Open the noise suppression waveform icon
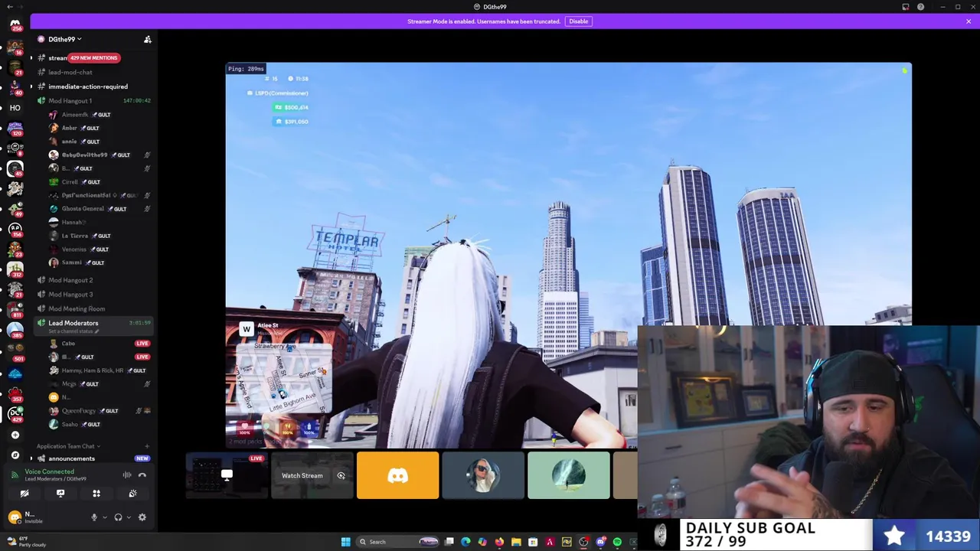The height and width of the screenshot is (551, 980). pyautogui.click(x=127, y=475)
